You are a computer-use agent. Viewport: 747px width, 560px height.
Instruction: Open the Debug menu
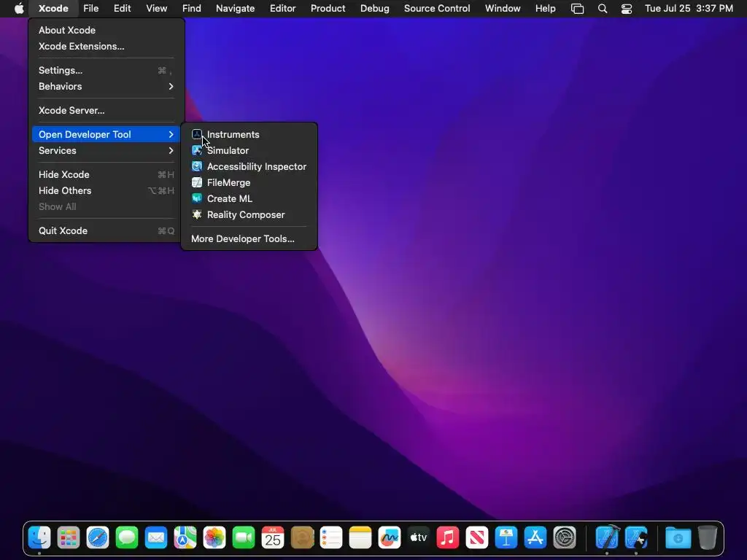pyautogui.click(x=375, y=9)
